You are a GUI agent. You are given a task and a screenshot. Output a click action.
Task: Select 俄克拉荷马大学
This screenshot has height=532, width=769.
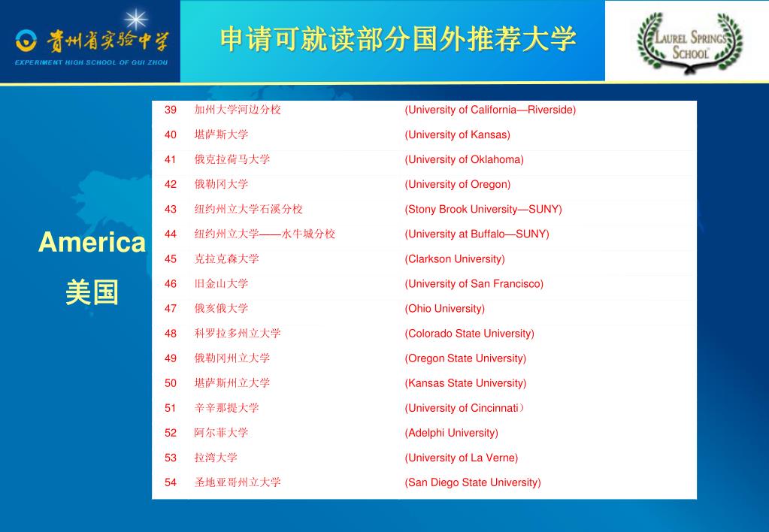232,159
